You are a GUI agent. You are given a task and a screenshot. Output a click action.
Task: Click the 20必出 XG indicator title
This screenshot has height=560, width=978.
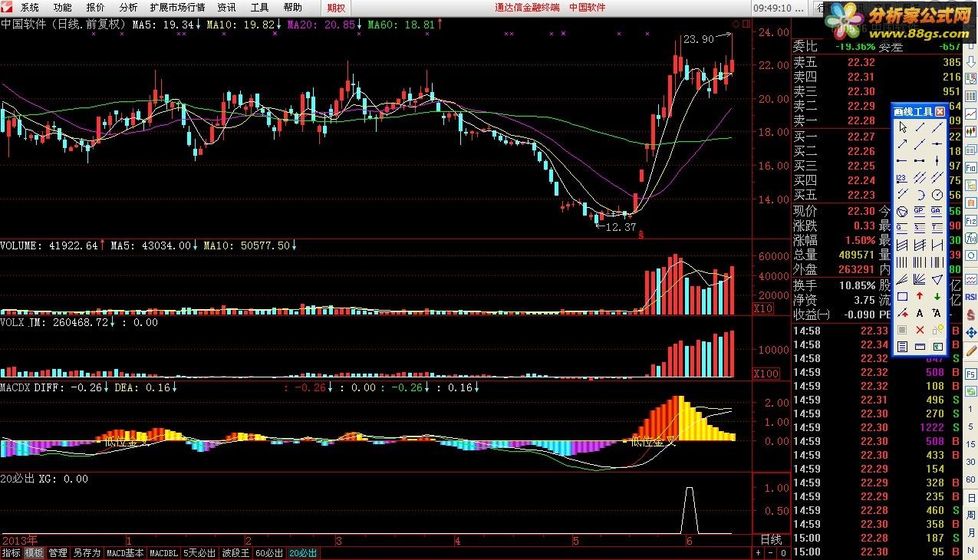[x=44, y=479]
